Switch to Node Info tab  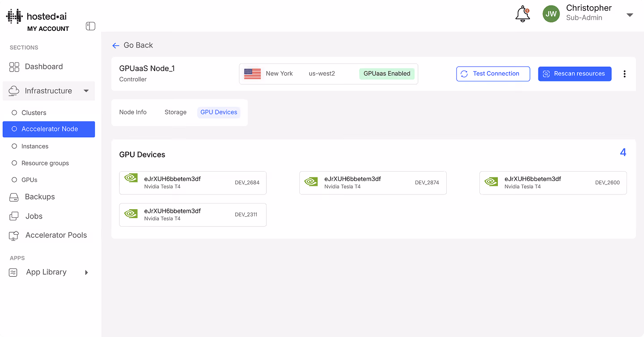pos(133,112)
